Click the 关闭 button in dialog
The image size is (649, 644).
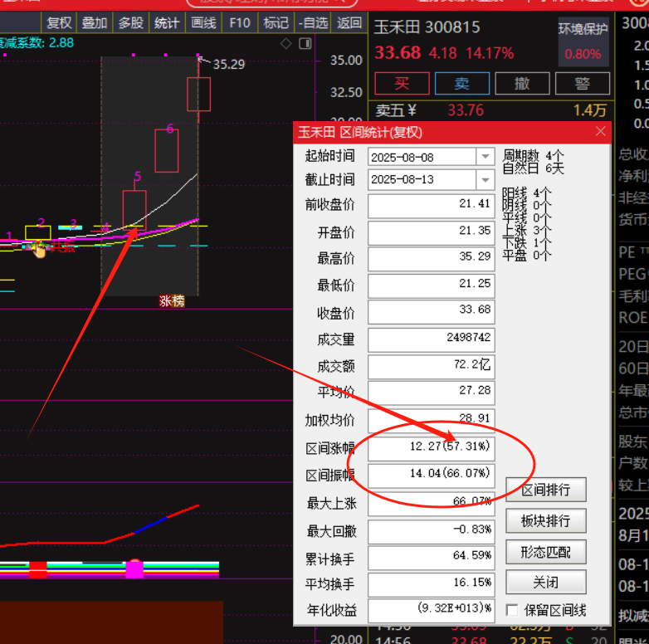pyautogui.click(x=545, y=583)
